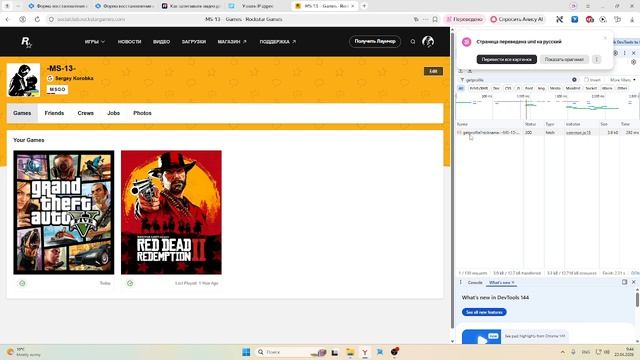Switch to the Crews profile tab
The image size is (640, 360).
(x=86, y=113)
